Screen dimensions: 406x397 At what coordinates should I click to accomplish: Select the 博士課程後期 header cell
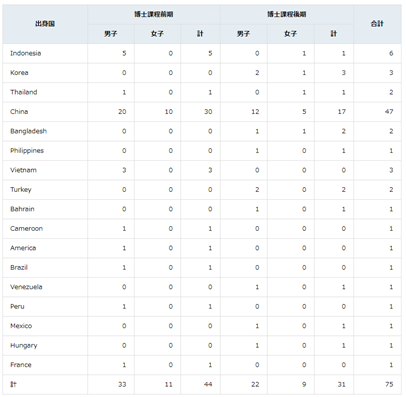point(287,14)
